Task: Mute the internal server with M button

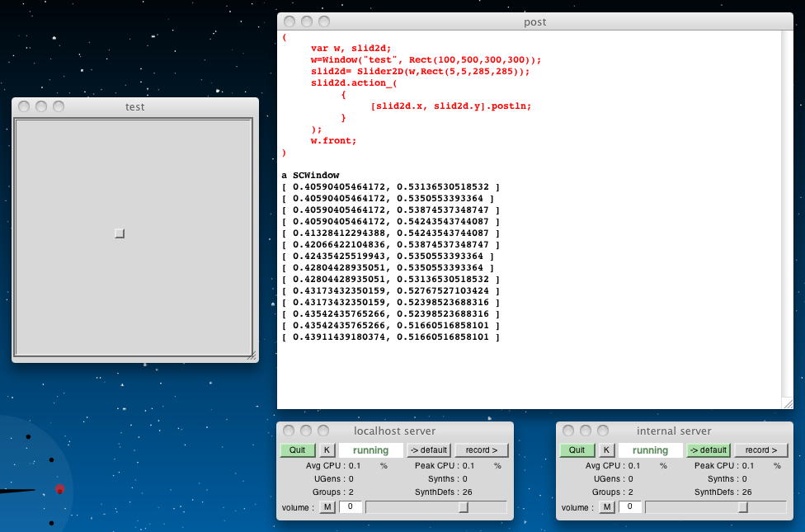Action: [x=607, y=506]
